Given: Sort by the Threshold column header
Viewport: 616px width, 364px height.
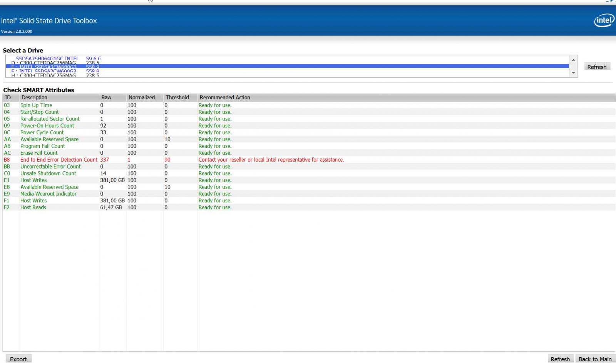Looking at the screenshot, I should pos(180,97).
